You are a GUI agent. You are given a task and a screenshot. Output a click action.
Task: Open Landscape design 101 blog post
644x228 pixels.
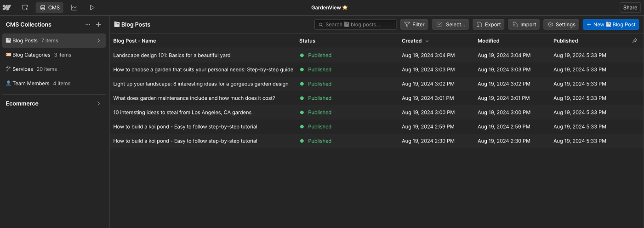click(172, 55)
